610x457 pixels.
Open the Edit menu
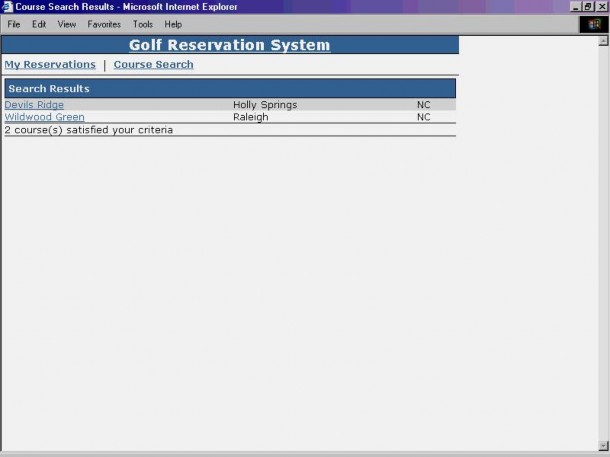(x=39, y=25)
